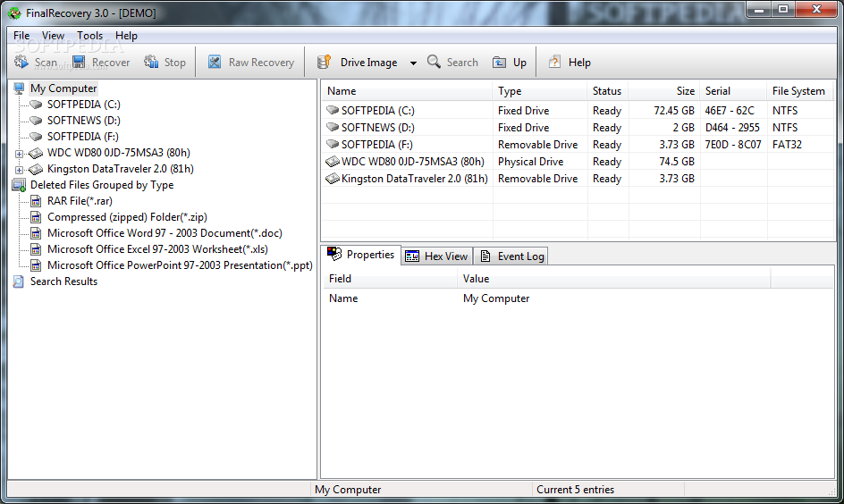Select Microsoft Office PowerPoint 97-2003 Presentation entry

pyautogui.click(x=180, y=265)
